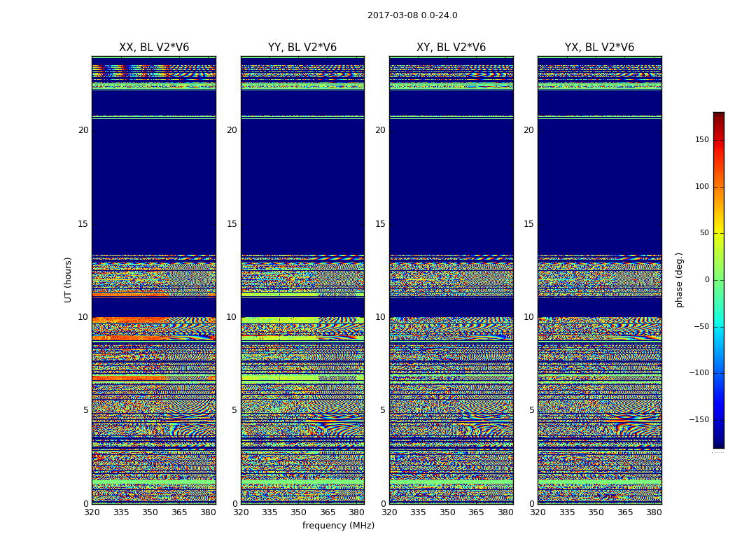Select the 'XY, BL V2*V6' panel title
This screenshot has height=560, width=735.
[451, 48]
